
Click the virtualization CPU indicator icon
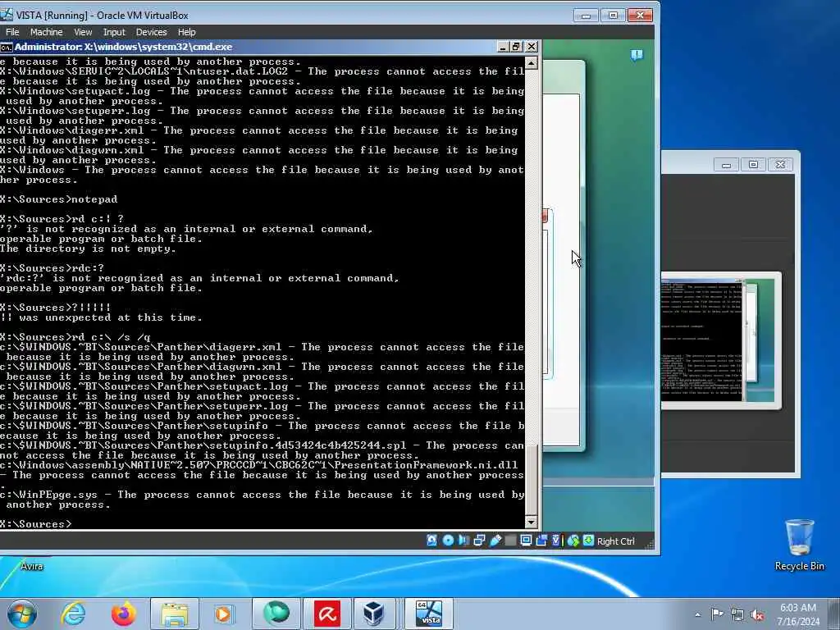556,541
